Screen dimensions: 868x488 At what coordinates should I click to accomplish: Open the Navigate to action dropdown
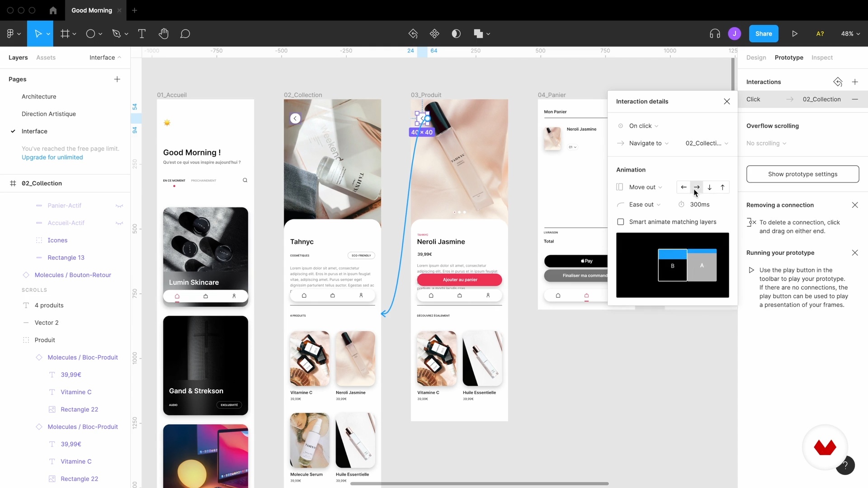[x=649, y=143]
